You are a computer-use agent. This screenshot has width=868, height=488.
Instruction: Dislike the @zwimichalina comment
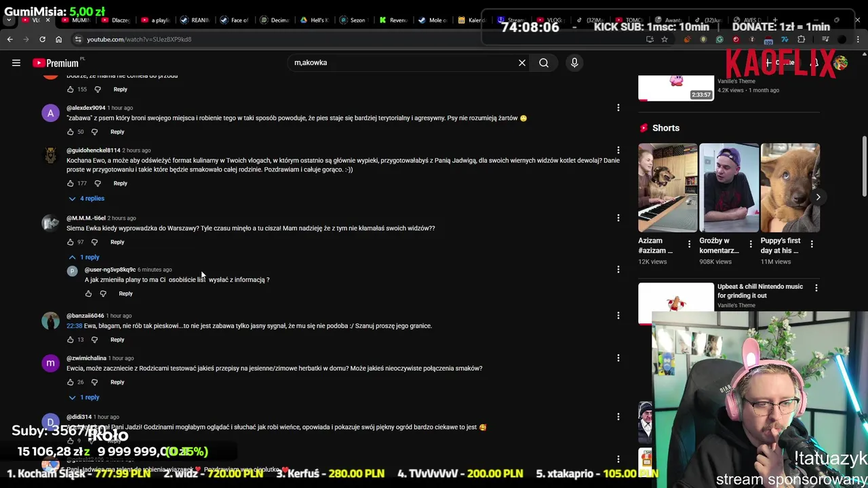click(x=94, y=382)
